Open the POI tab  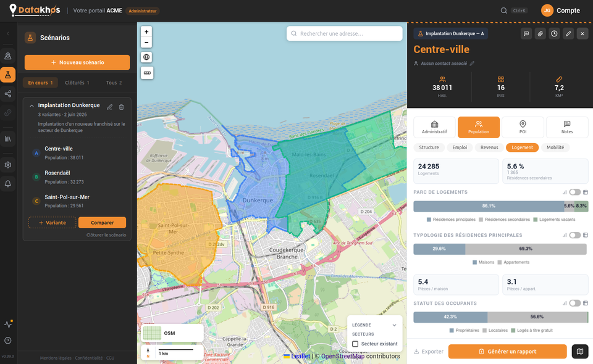click(x=523, y=127)
